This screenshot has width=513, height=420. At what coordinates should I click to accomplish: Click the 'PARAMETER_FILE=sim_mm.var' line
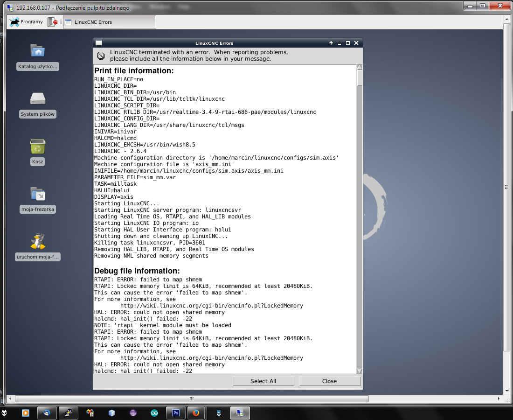[135, 177]
